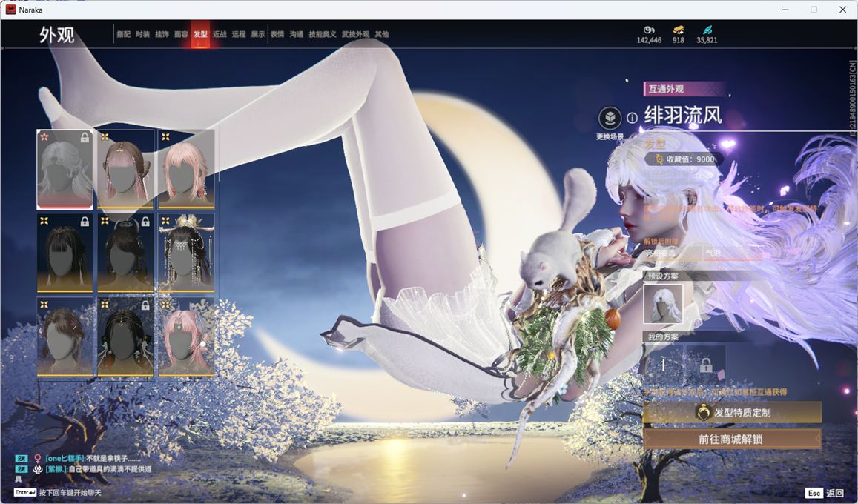Click the 返回 back button

pos(835,493)
